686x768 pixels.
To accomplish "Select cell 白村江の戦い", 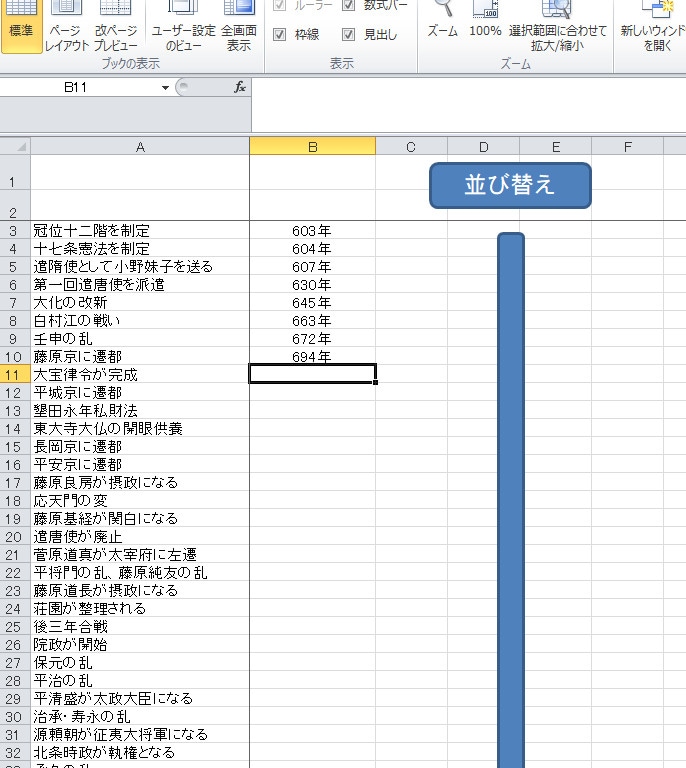I will tap(140, 321).
